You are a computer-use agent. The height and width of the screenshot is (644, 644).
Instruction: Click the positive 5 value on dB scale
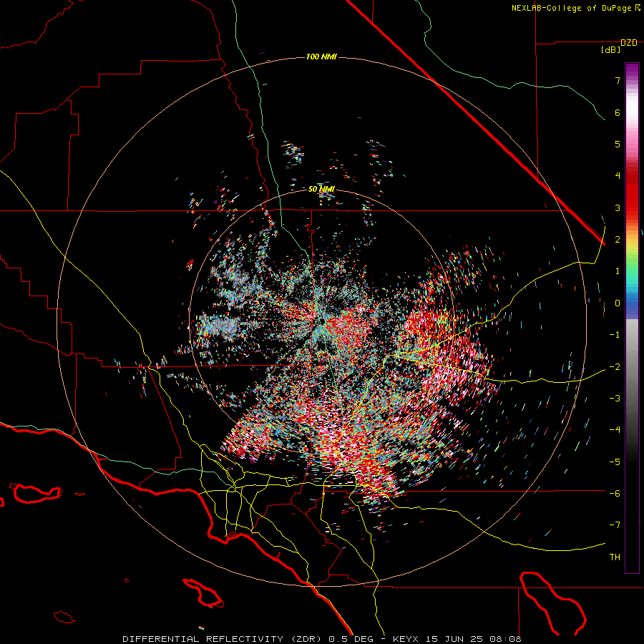tap(618, 144)
